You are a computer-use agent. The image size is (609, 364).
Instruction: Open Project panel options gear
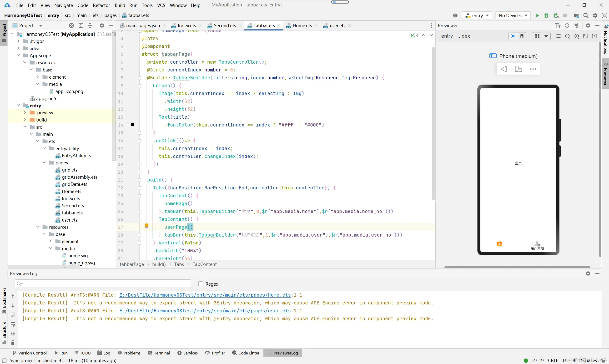(102, 25)
